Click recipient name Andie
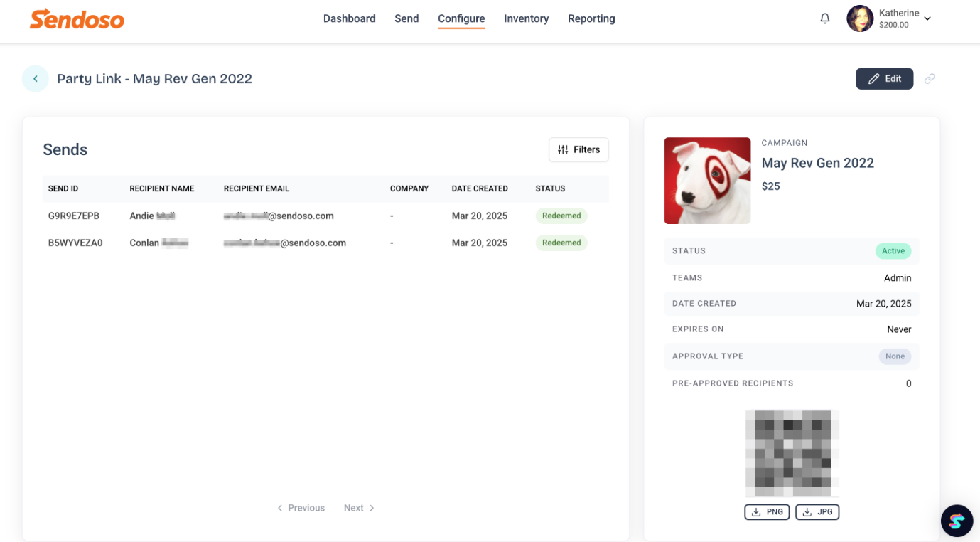The height and width of the screenshot is (542, 980). [152, 216]
